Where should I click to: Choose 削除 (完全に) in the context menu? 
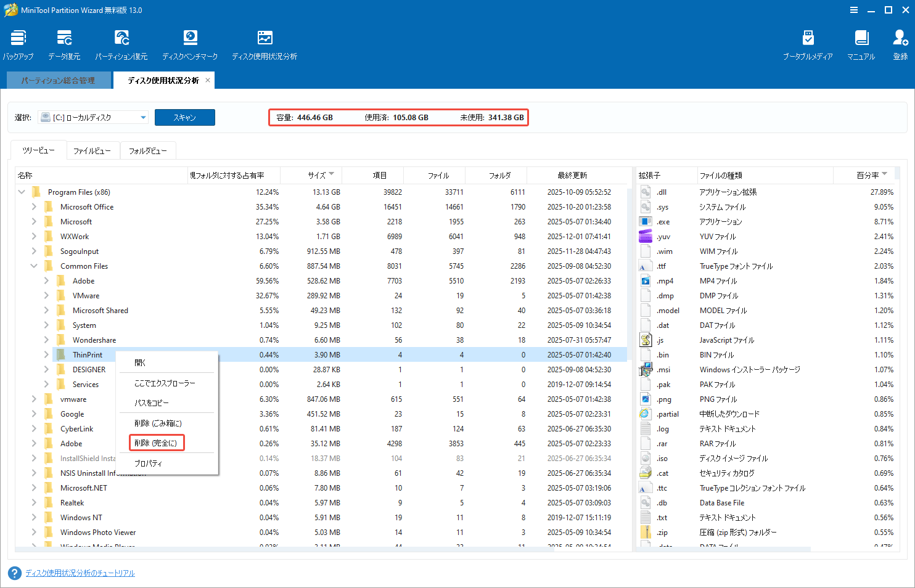click(x=156, y=443)
